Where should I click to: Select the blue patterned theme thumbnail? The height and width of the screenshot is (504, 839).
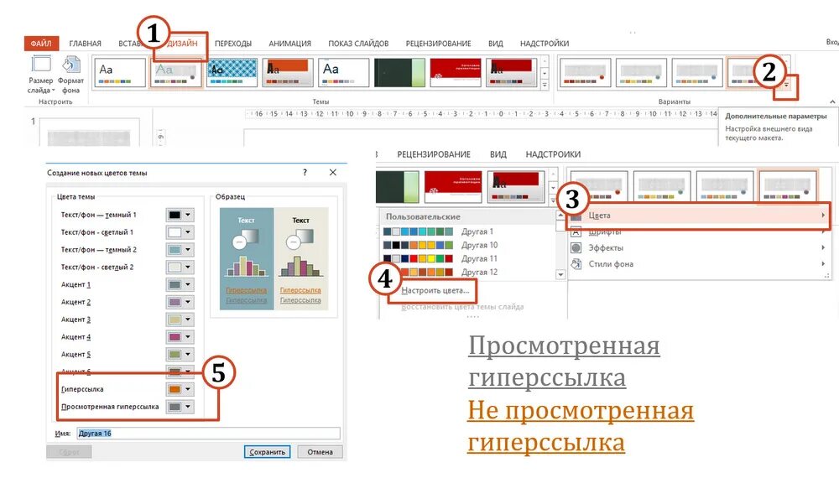pyautogui.click(x=232, y=73)
